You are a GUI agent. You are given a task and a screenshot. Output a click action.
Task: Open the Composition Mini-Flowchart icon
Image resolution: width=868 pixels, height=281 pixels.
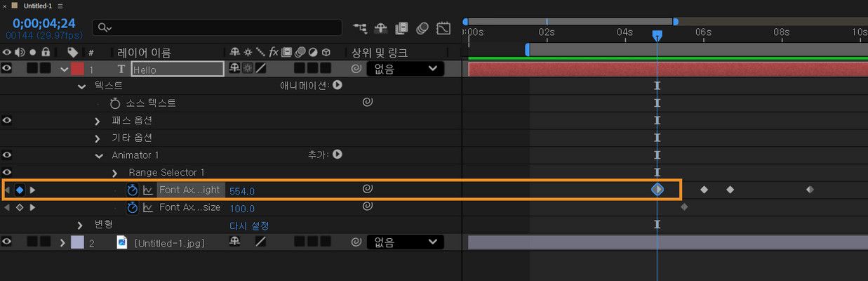point(360,28)
